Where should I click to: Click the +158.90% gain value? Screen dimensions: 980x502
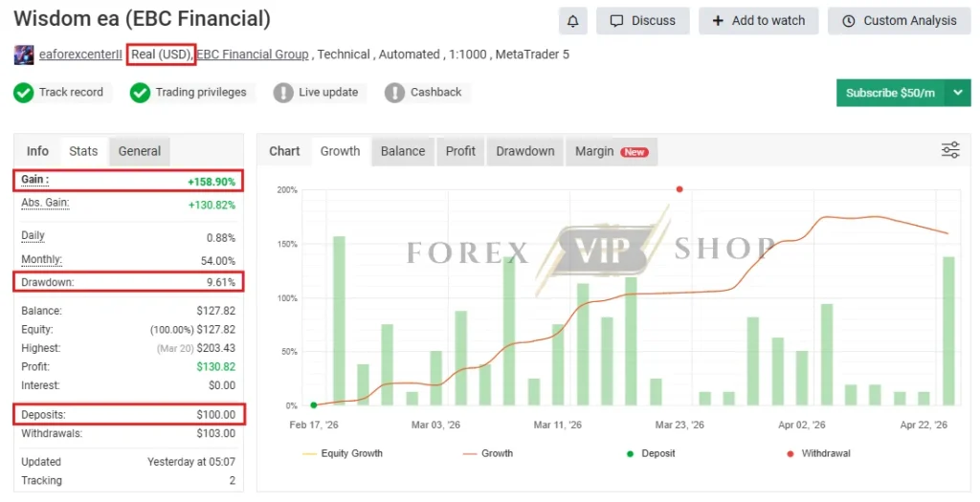pos(212,182)
